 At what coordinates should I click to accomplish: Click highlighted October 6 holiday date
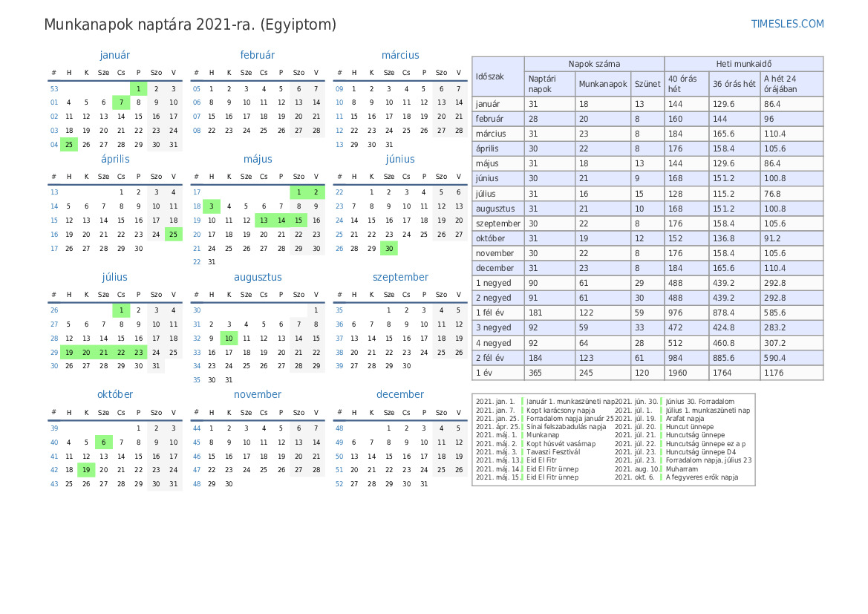[104, 442]
